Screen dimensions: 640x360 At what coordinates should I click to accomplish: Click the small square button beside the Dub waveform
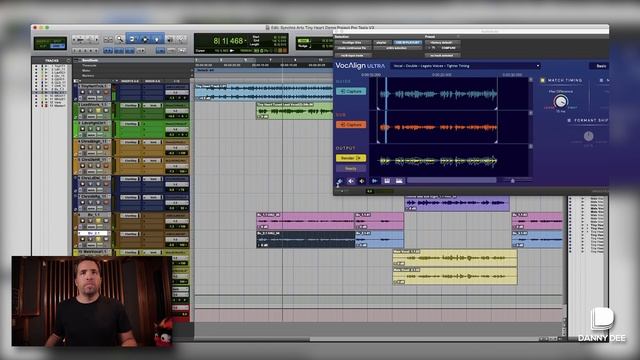(531, 113)
